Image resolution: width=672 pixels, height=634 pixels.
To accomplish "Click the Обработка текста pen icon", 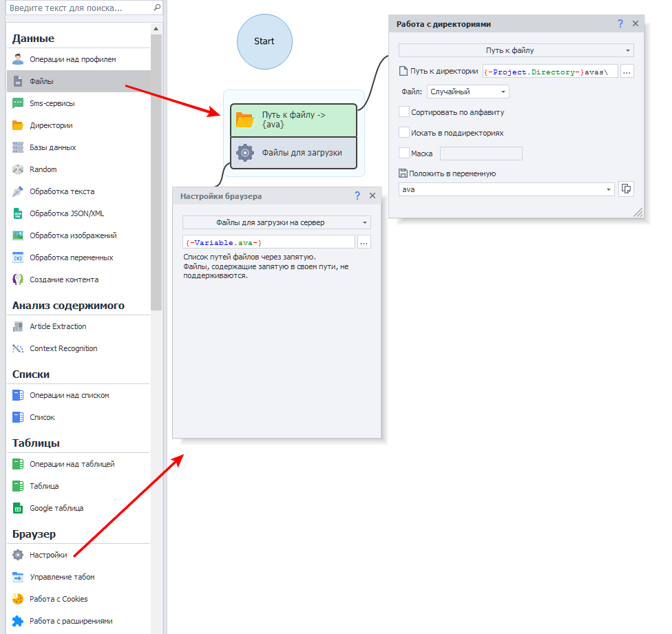I will [18, 191].
